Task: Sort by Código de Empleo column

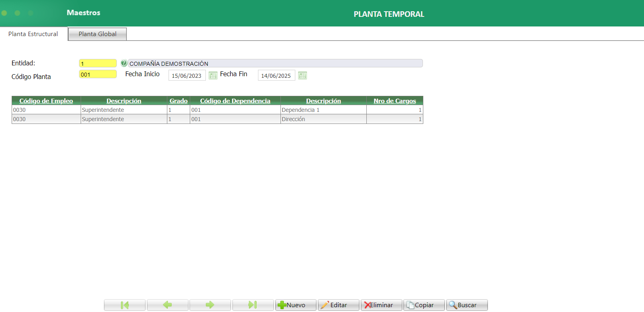Action: (x=46, y=101)
